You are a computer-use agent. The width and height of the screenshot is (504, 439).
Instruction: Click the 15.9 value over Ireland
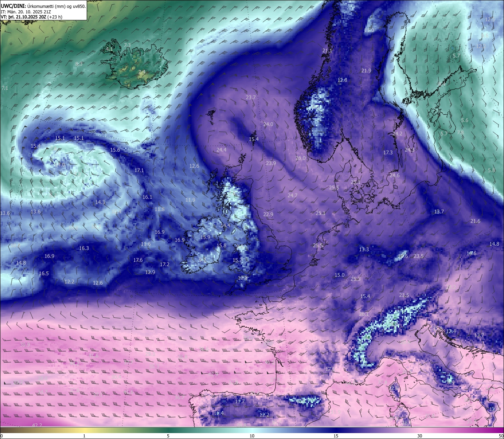pos(205,238)
